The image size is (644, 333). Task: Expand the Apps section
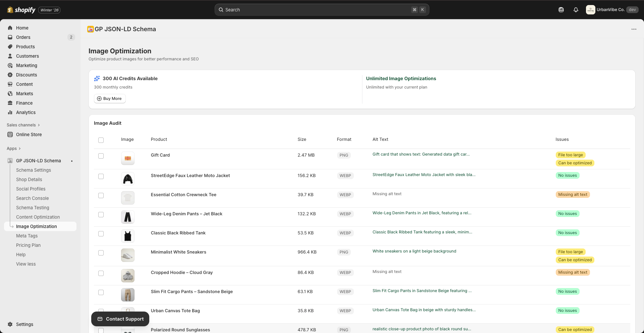pos(14,149)
